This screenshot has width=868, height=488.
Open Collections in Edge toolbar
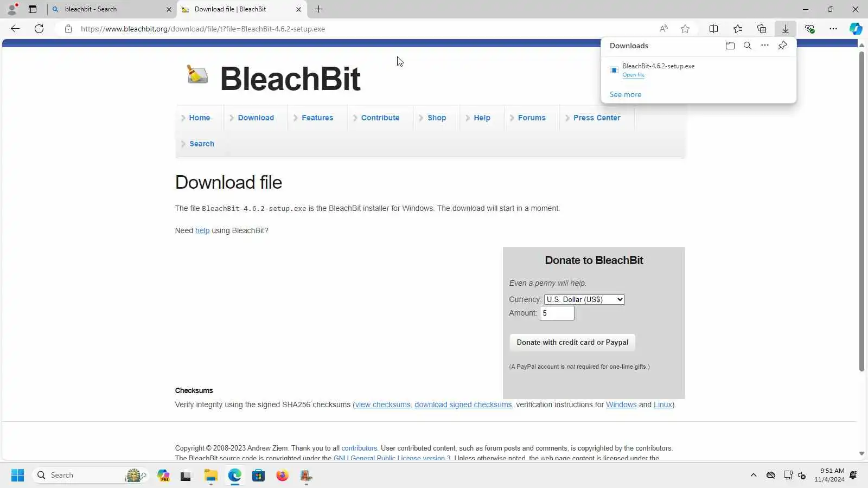761,29
